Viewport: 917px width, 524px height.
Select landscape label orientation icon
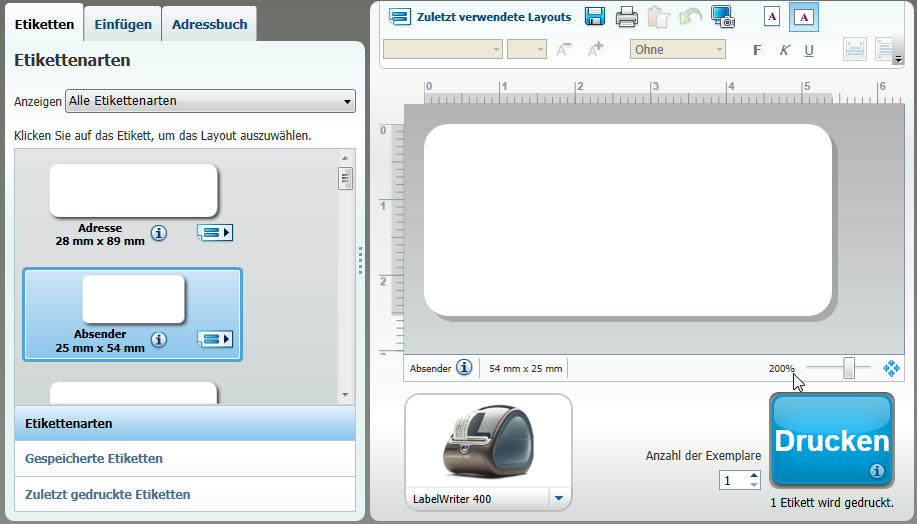pos(804,17)
